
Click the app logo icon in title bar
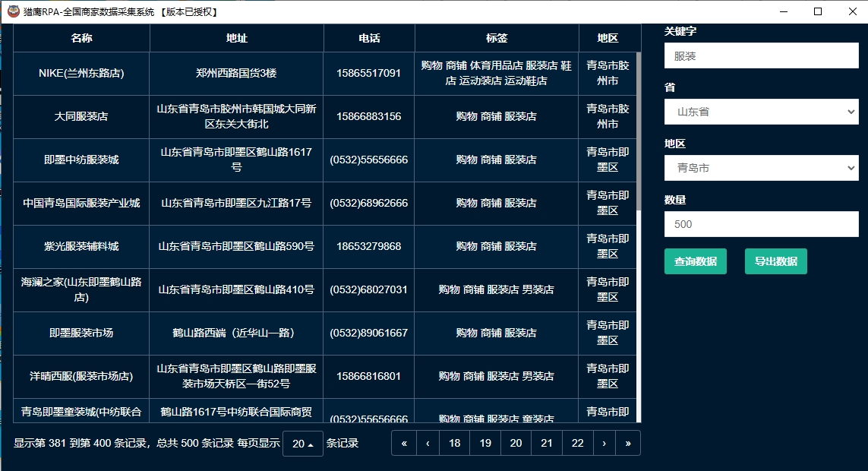(13, 11)
